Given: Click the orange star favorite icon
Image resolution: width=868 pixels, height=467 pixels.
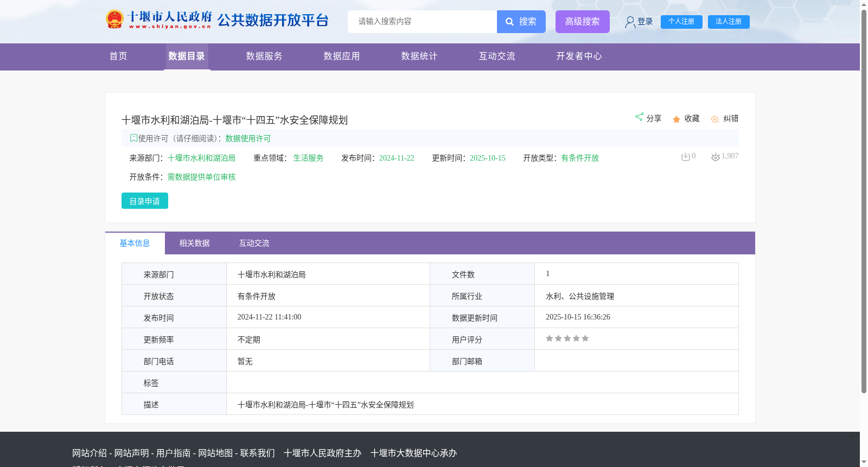Looking at the screenshot, I should point(676,119).
